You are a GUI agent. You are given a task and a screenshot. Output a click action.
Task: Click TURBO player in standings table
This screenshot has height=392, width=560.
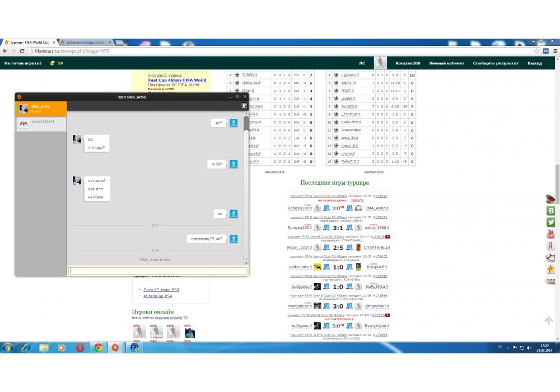tap(249, 75)
